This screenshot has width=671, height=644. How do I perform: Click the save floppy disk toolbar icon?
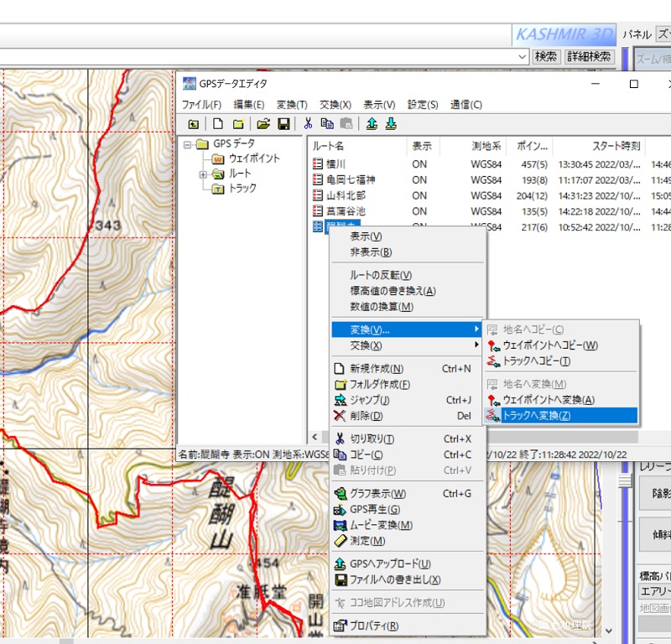coord(283,124)
